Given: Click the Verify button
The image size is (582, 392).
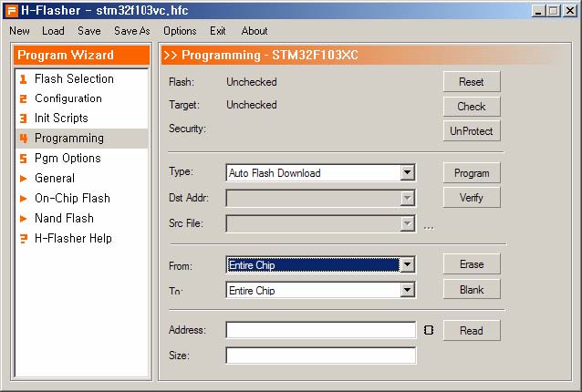Looking at the screenshot, I should (472, 198).
